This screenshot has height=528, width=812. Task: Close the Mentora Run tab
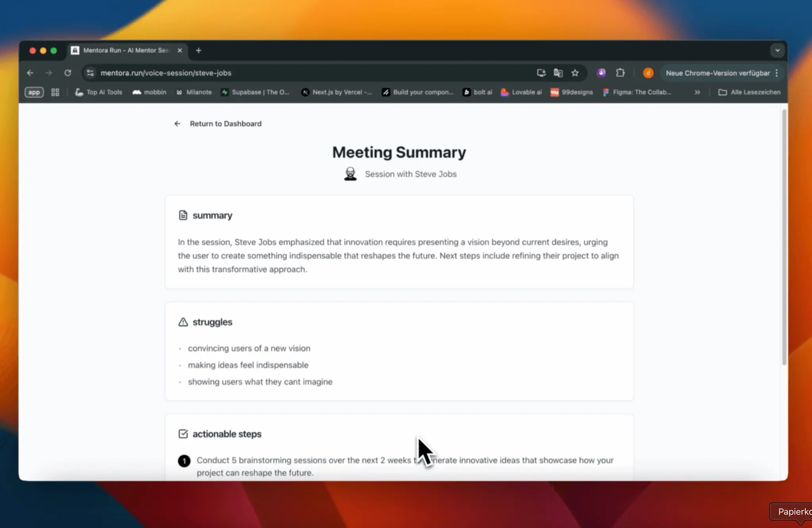point(180,50)
